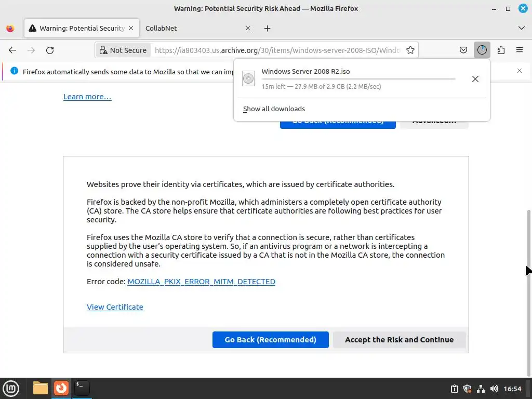Viewport: 532px width, 399px height.
Task: Click the URL address field
Action: click(x=277, y=50)
